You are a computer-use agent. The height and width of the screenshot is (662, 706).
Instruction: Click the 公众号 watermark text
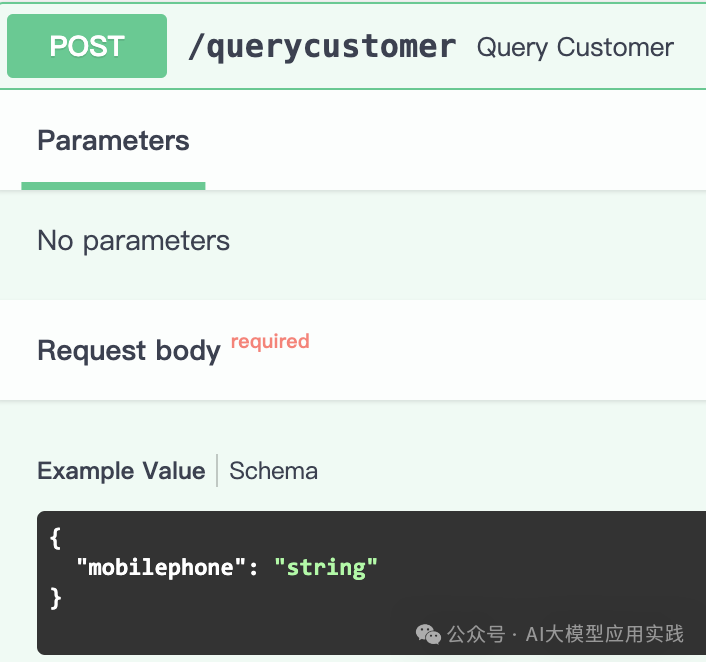[475, 634]
